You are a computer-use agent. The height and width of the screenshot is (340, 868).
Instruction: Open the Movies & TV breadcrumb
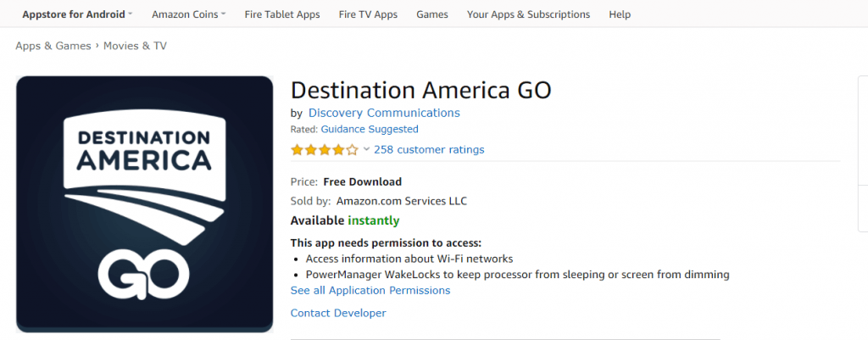[x=135, y=46]
